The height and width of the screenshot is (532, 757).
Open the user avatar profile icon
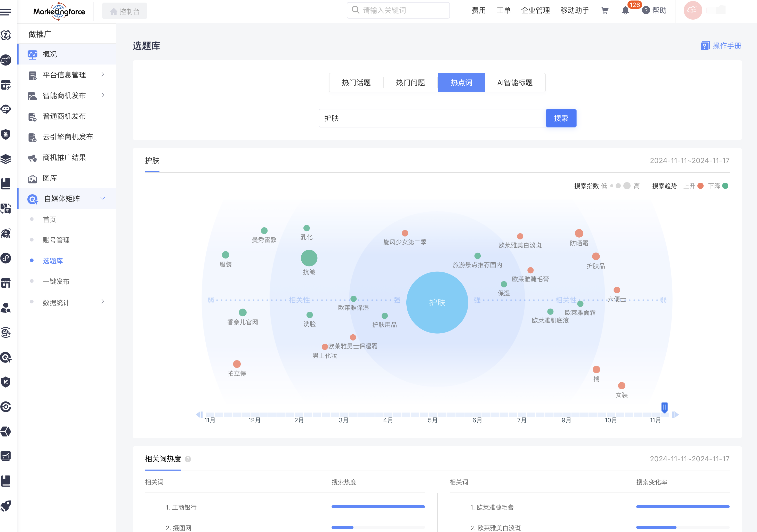[x=692, y=11]
